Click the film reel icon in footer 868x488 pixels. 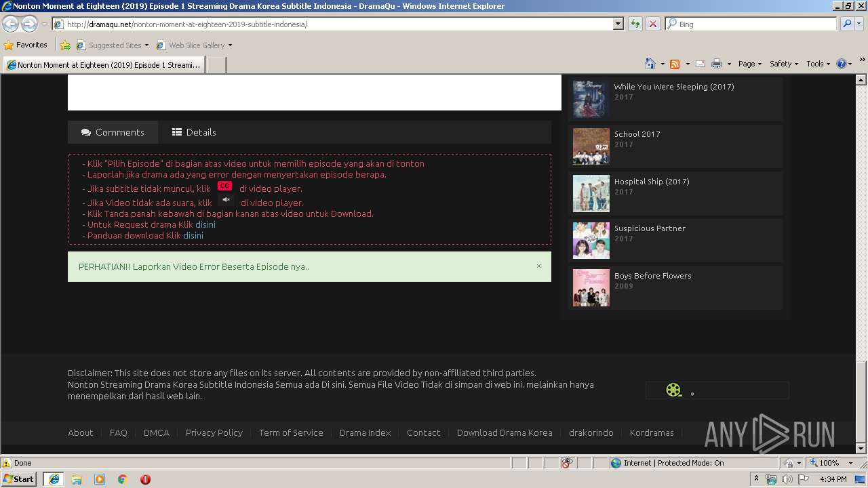[673, 390]
